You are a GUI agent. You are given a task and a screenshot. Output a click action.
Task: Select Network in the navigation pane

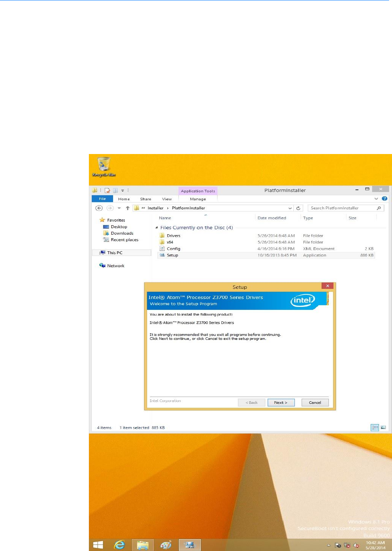point(116,266)
